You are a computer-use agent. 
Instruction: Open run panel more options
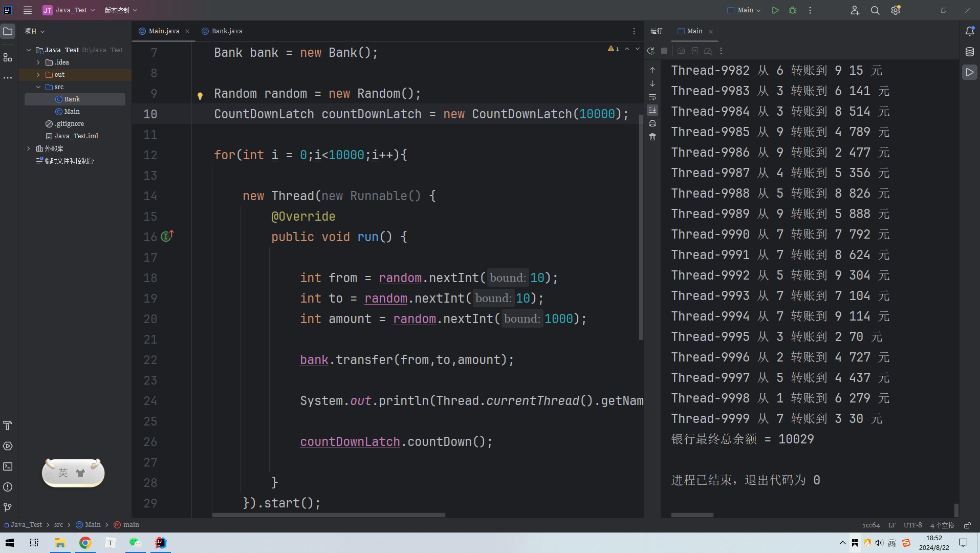pos(721,51)
